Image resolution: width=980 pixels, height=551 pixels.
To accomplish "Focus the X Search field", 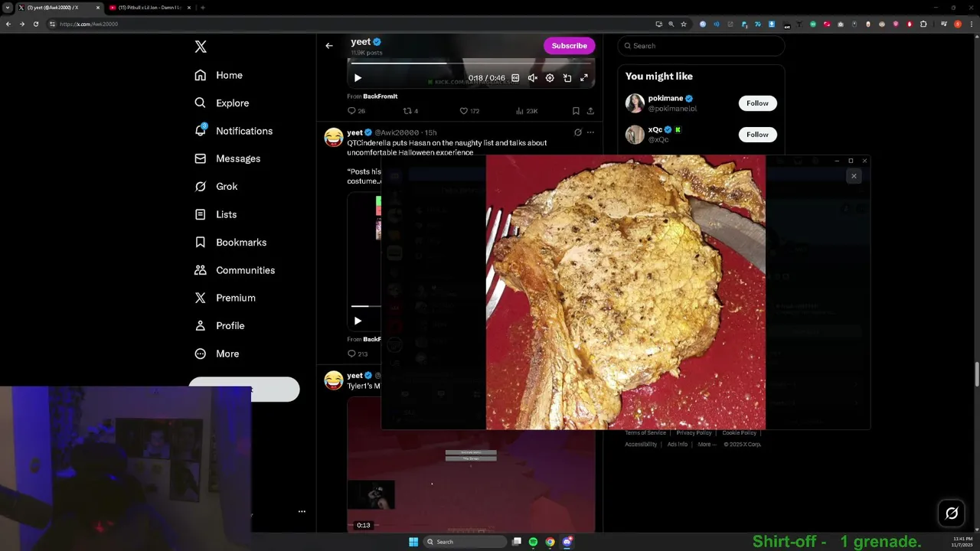I will click(x=701, y=46).
